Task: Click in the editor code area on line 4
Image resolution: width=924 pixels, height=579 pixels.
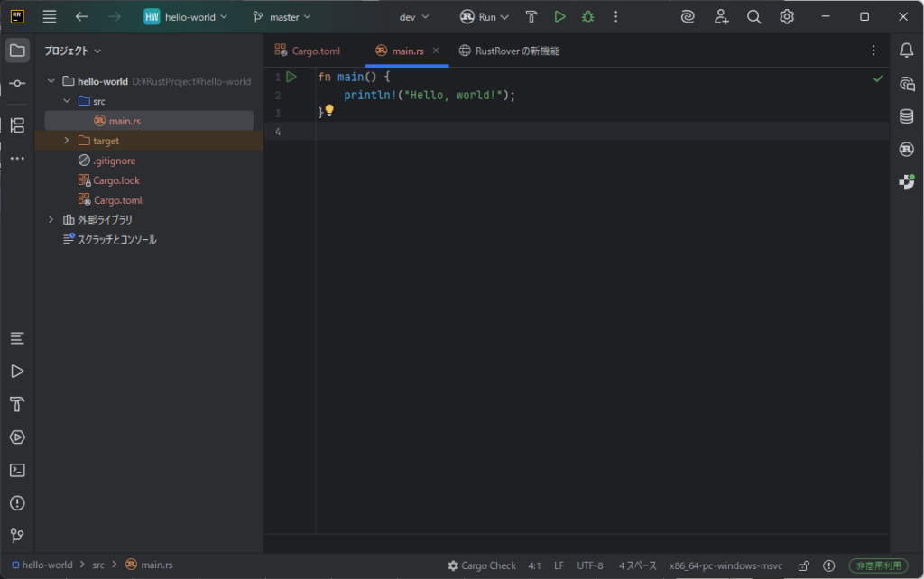Action: (602, 132)
